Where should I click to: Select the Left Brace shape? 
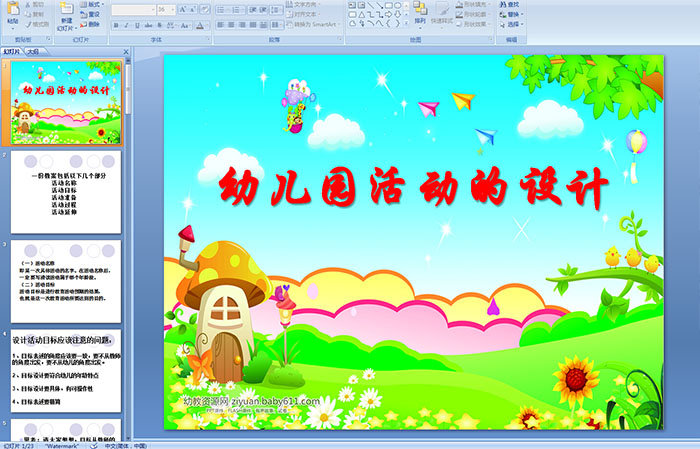coord(388,23)
